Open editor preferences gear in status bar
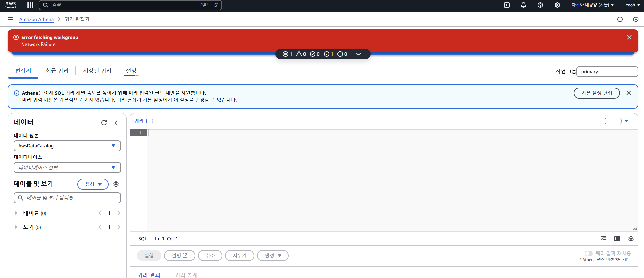 [631, 239]
